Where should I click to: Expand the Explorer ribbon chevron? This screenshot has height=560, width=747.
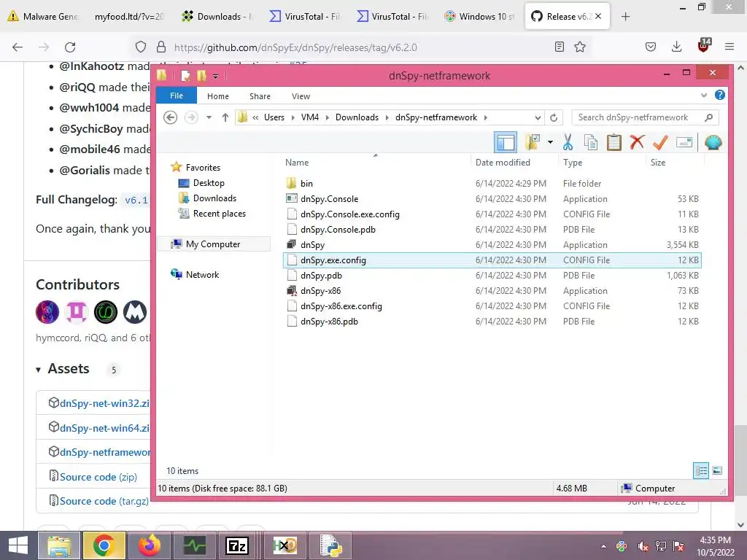704,96
